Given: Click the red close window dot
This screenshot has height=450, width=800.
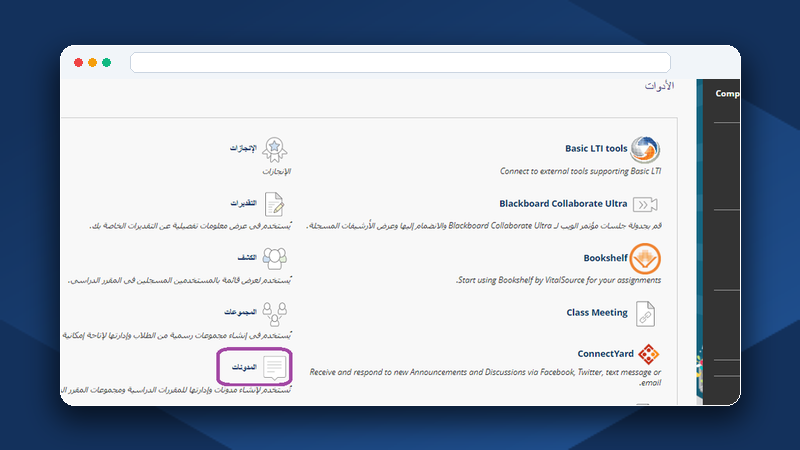Looking at the screenshot, I should click(78, 62).
